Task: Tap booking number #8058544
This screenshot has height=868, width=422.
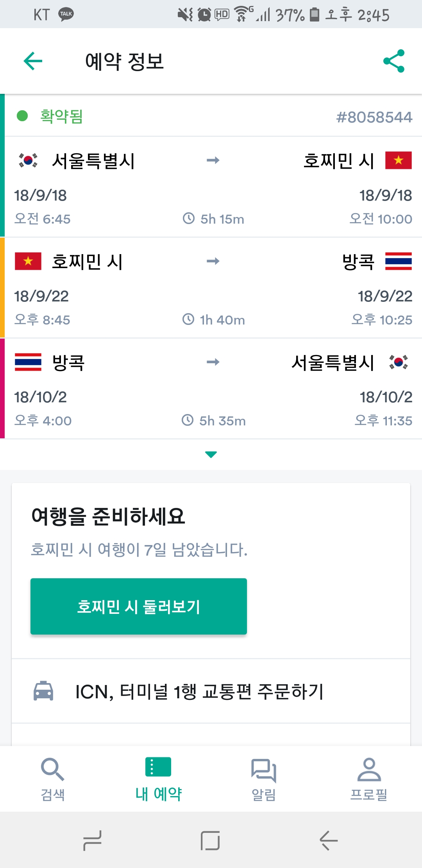Action: point(374,117)
